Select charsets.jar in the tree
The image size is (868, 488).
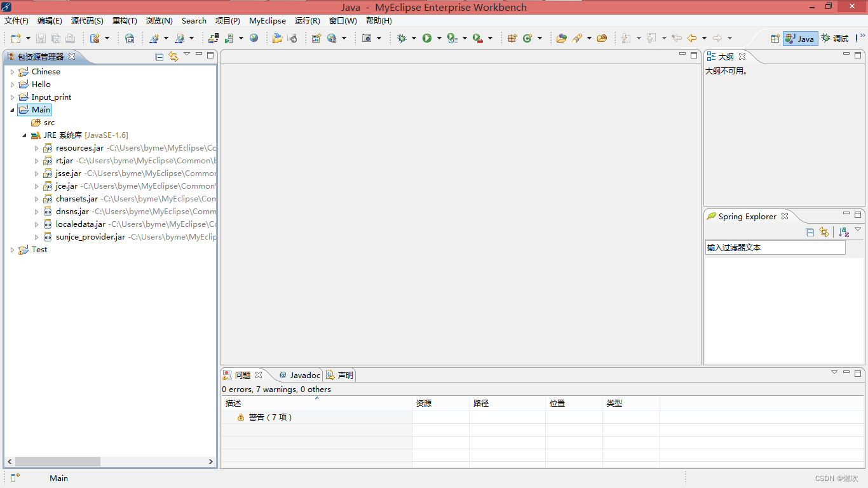coord(77,199)
